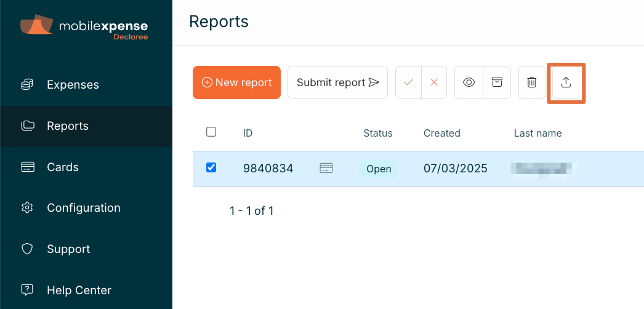The width and height of the screenshot is (644, 309).
Task: Click the mobilexpense Declaree logo
Action: pos(84,27)
